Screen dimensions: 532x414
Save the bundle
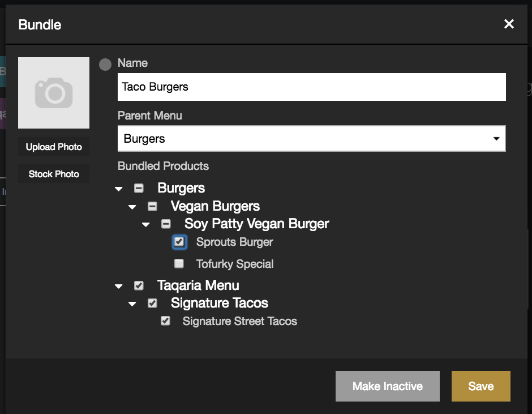coord(480,386)
